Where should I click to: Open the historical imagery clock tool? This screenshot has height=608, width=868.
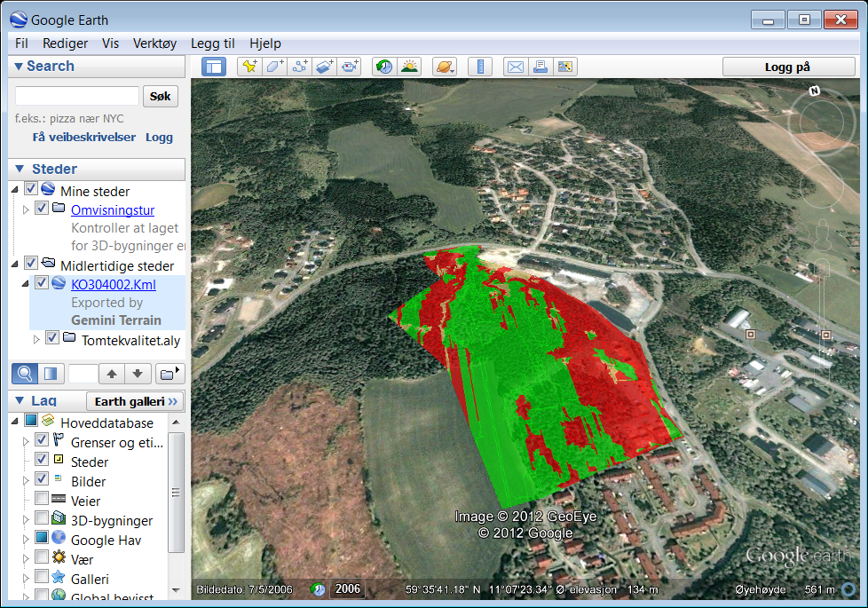coord(384,67)
